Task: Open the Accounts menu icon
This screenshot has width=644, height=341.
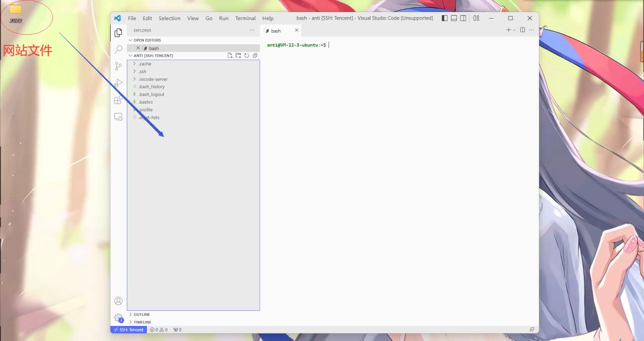Action: tap(118, 301)
